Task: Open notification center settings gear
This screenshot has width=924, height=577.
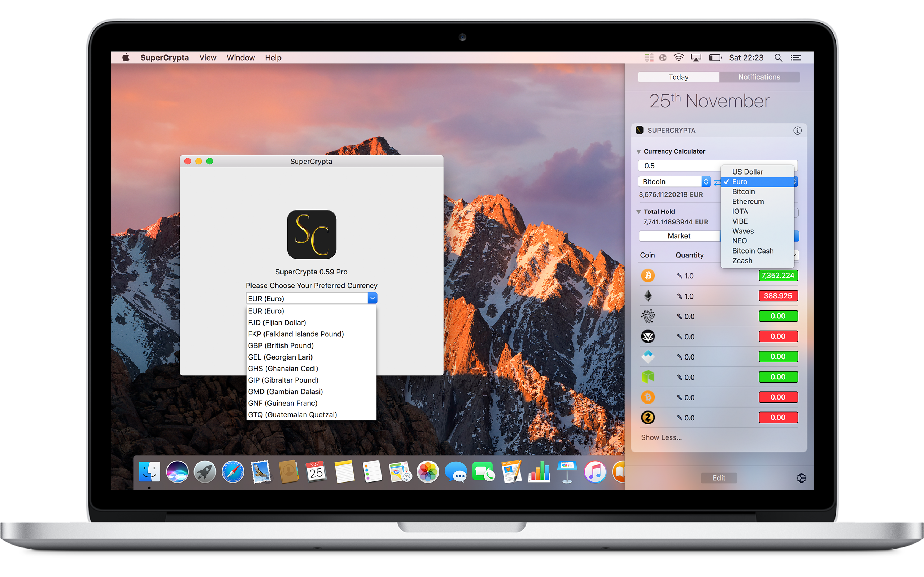Action: click(x=801, y=478)
